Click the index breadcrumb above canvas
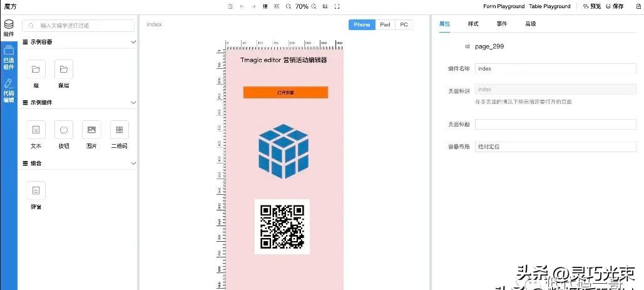Image resolution: width=644 pixels, height=290 pixels. [x=154, y=24]
